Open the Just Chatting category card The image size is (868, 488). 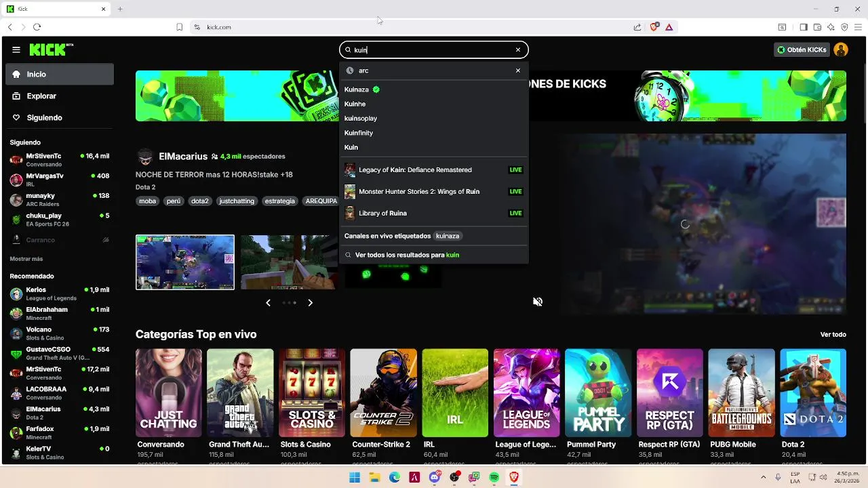(169, 393)
